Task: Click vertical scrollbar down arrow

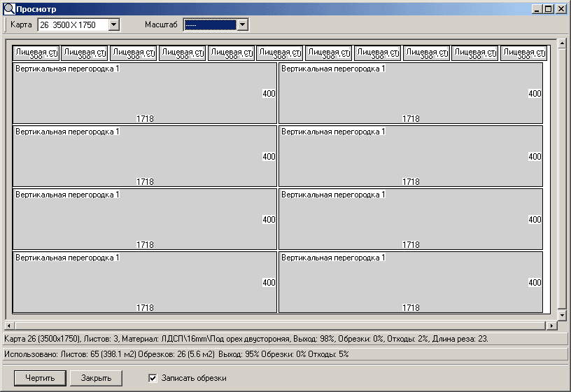Action: tap(562, 315)
